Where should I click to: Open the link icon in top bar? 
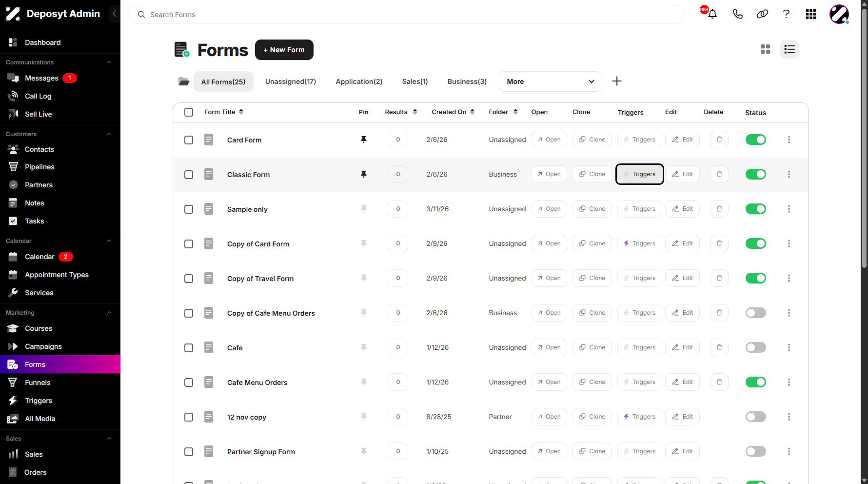coord(762,14)
